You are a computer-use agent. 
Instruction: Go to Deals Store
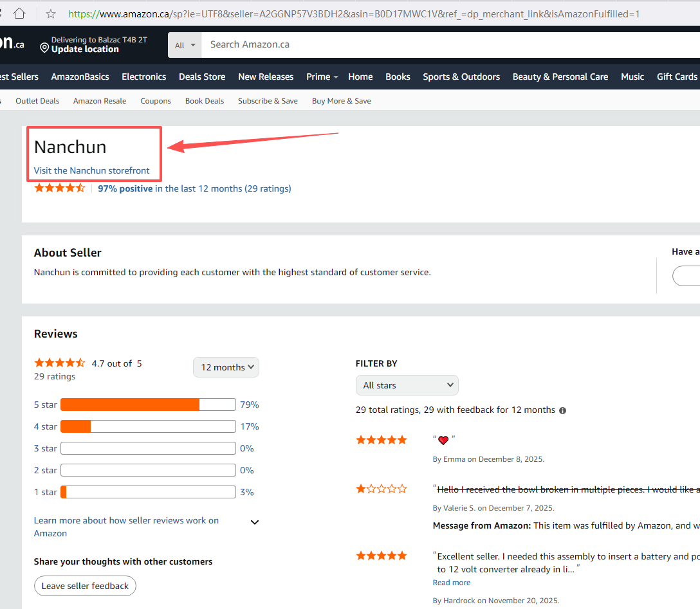(202, 77)
